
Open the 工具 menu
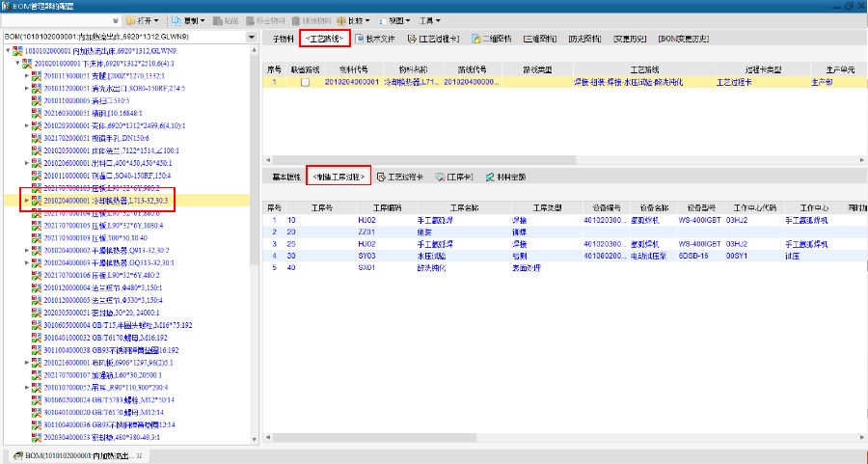click(430, 20)
